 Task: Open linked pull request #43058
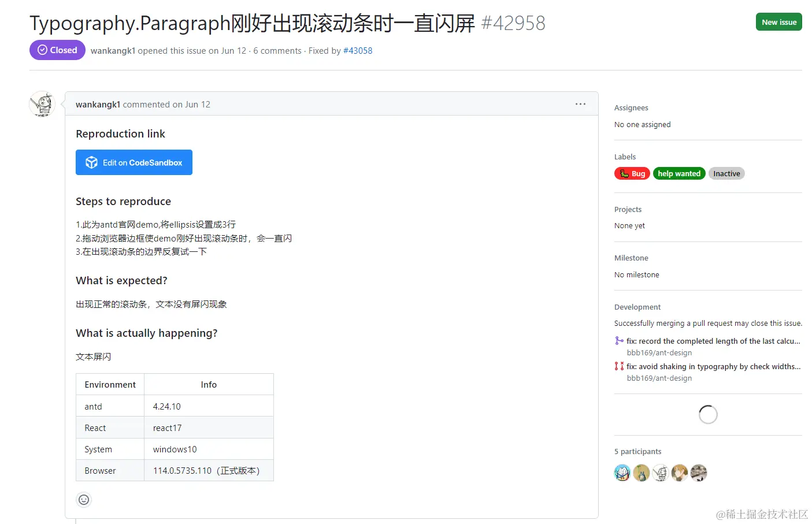click(x=358, y=51)
